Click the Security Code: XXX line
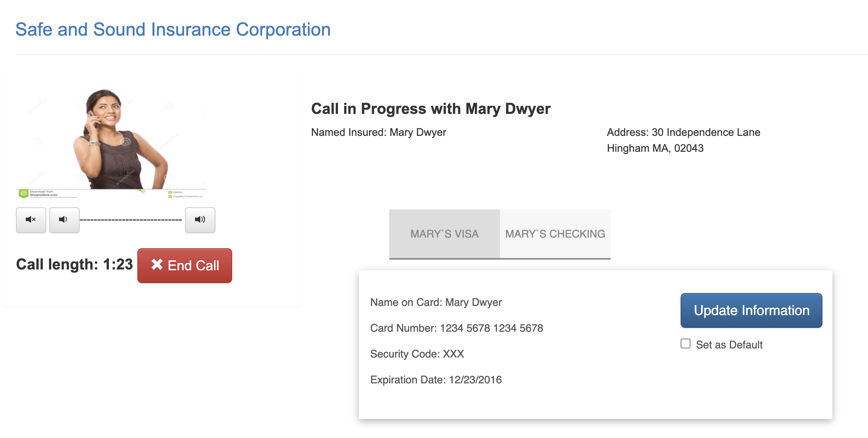 (417, 354)
